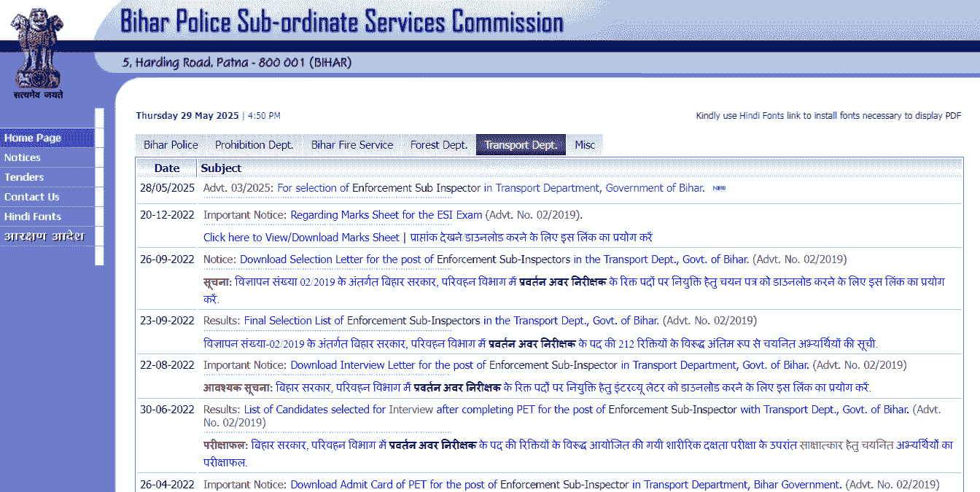This screenshot has height=492, width=980.
Task: Open Notices in the sidebar
Action: [x=47, y=157]
